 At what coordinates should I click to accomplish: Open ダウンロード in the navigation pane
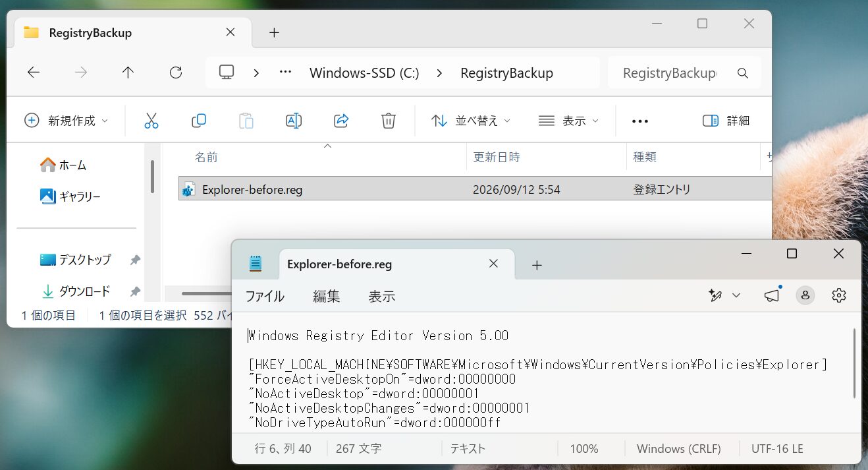pos(75,291)
